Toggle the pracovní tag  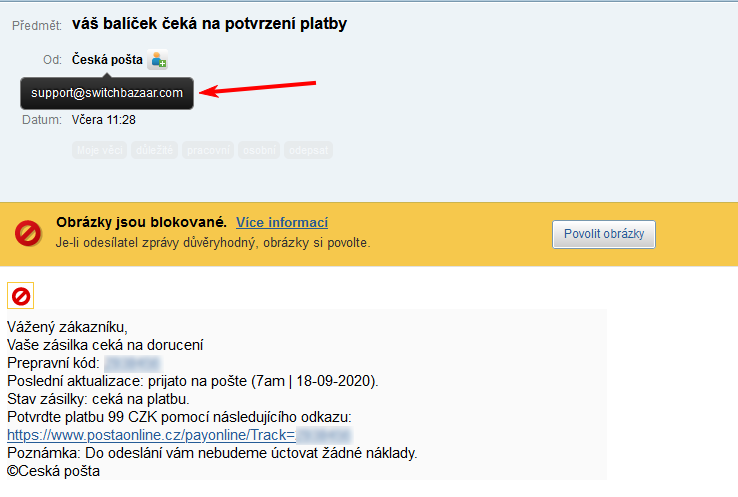(x=207, y=150)
